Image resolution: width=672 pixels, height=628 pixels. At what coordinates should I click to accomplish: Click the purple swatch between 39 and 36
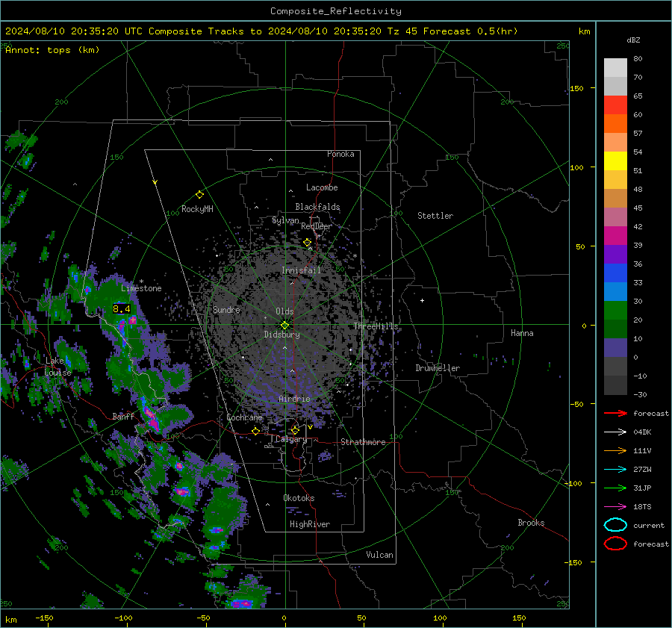tap(615, 255)
